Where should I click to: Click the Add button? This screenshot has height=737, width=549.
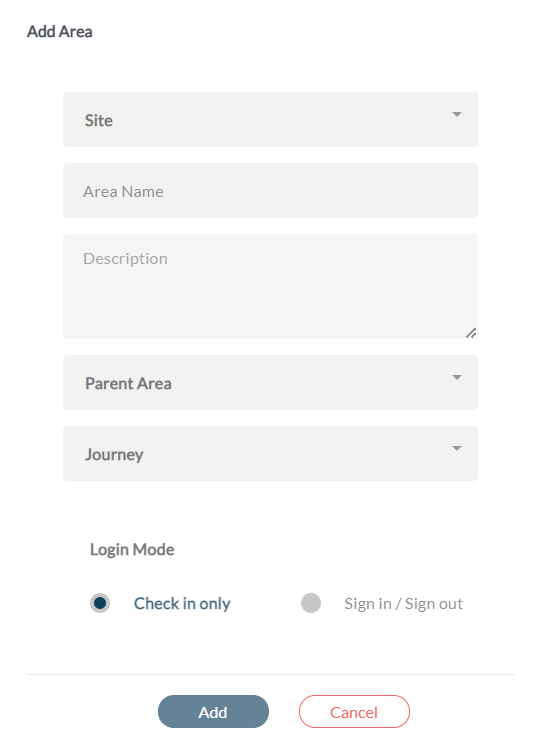(x=213, y=712)
